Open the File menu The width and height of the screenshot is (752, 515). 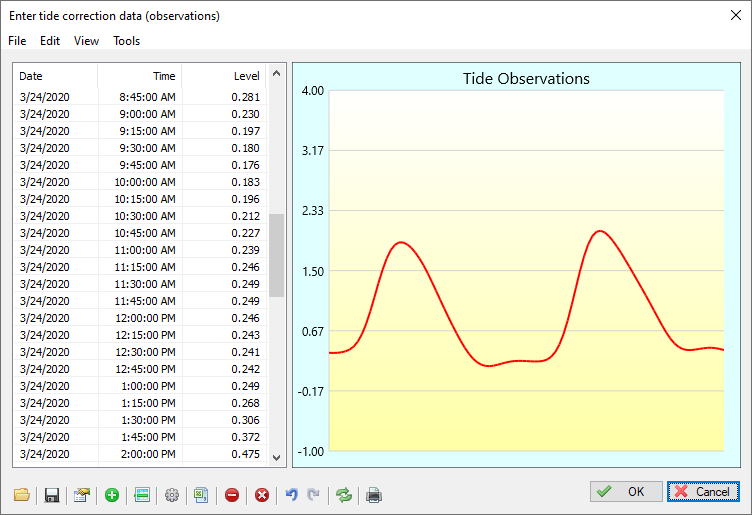17,41
